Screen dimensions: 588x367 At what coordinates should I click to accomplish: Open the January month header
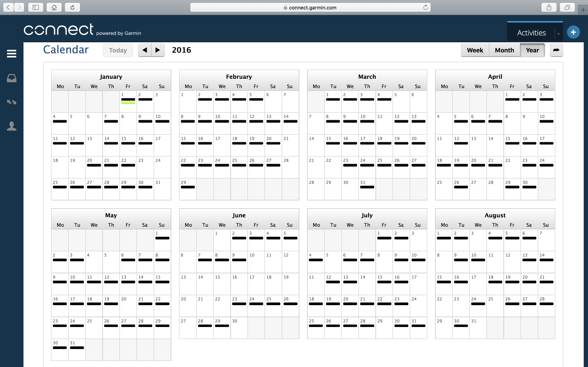(x=111, y=77)
